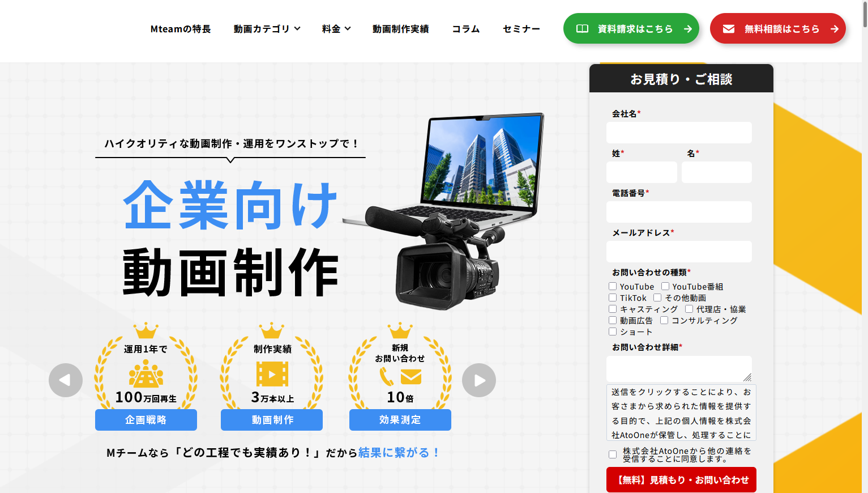Tick the TikTok checkbox
The image size is (868, 493).
tap(613, 298)
